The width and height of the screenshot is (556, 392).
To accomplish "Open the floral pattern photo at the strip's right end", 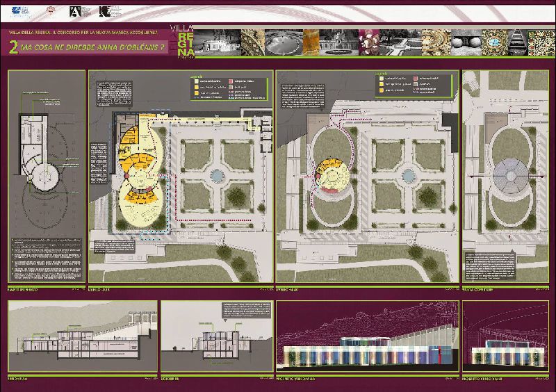I will click(541, 43).
